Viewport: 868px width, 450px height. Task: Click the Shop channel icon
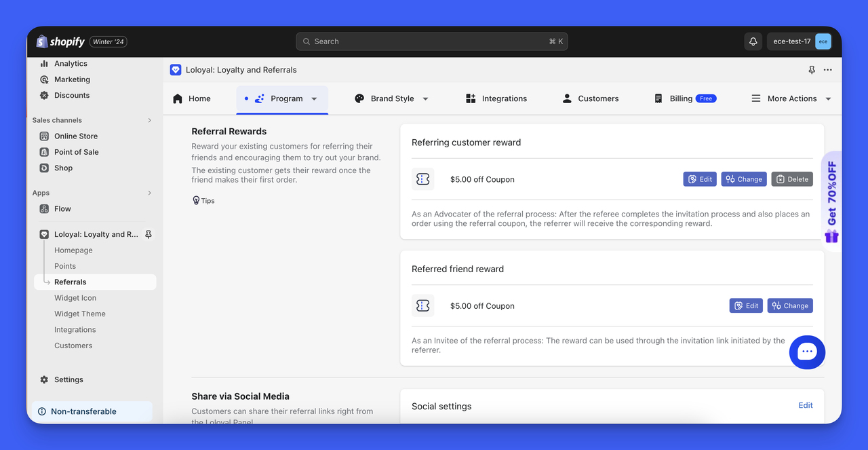44,168
